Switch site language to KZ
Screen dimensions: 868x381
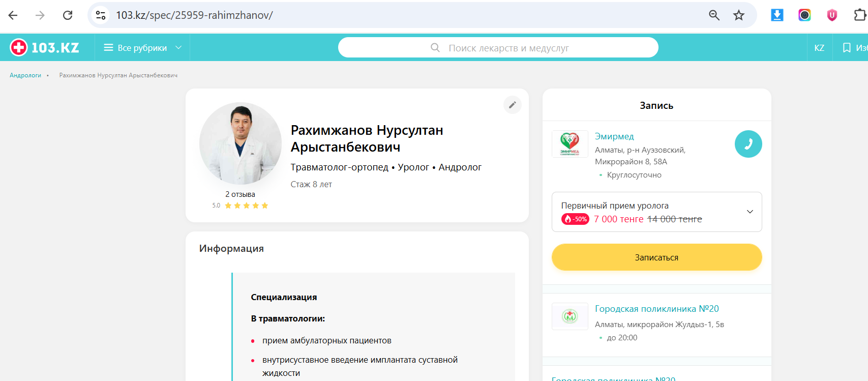pos(819,48)
